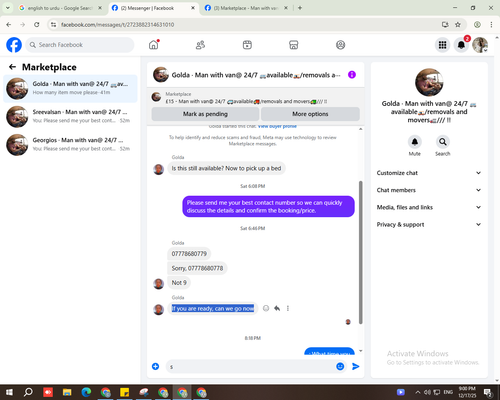Viewport: 500px width, 400px height.
Task: Bookmark this page with star icon
Action: click(x=458, y=24)
